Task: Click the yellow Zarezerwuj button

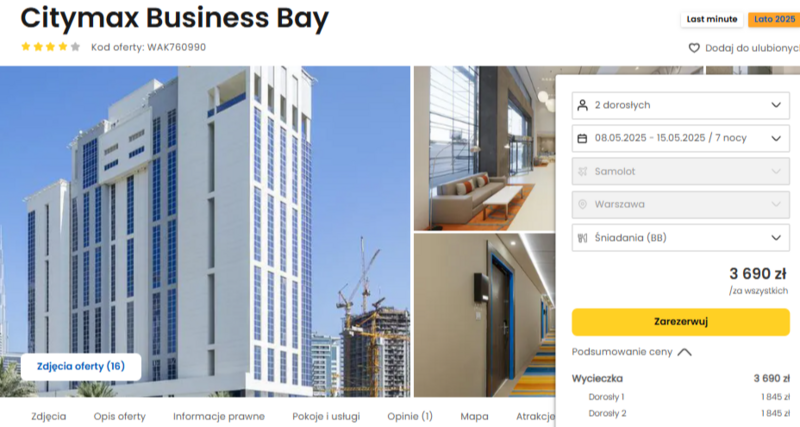Action: pyautogui.click(x=681, y=322)
